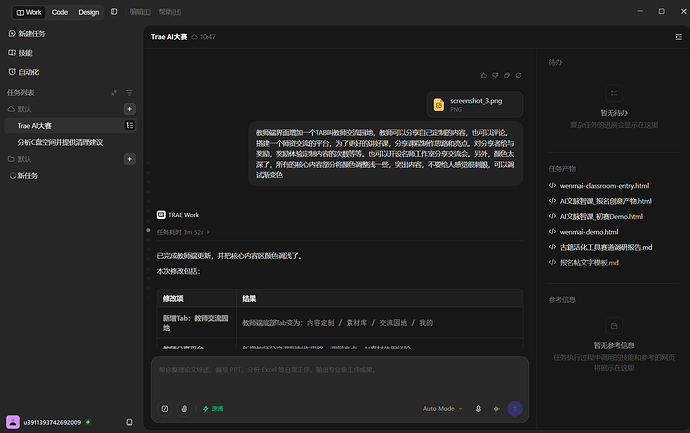Create a new task with 新建任务

[27, 33]
